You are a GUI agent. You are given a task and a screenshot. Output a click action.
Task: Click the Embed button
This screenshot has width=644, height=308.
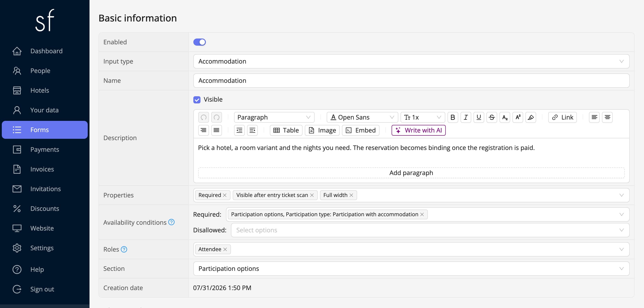[361, 130]
